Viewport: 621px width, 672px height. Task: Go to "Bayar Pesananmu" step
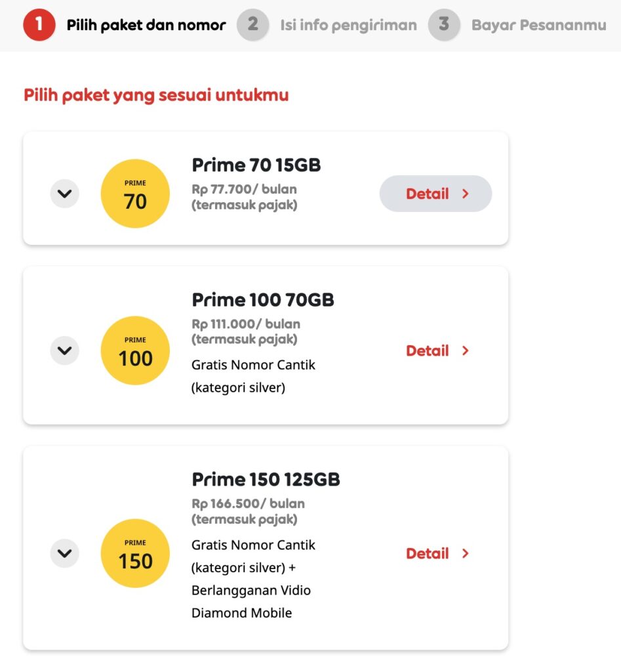[539, 26]
